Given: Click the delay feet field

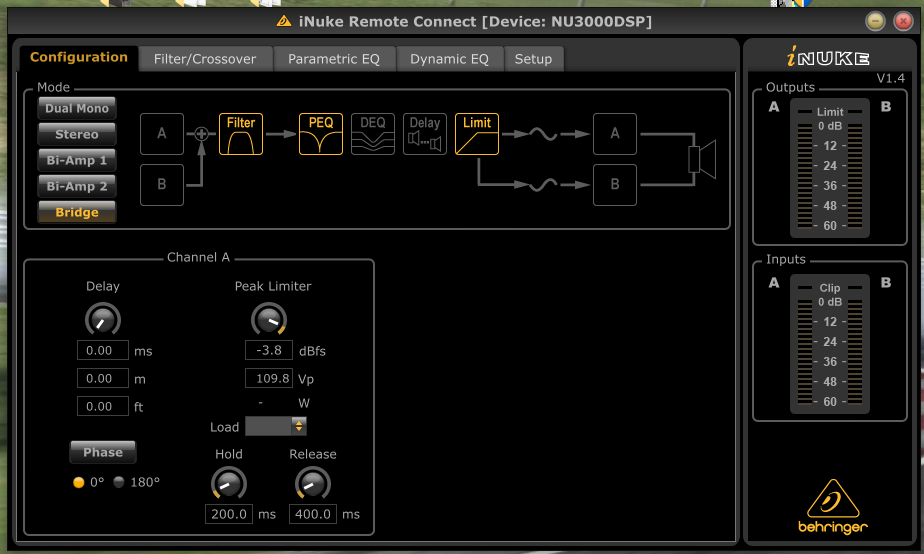Looking at the screenshot, I should pos(103,406).
